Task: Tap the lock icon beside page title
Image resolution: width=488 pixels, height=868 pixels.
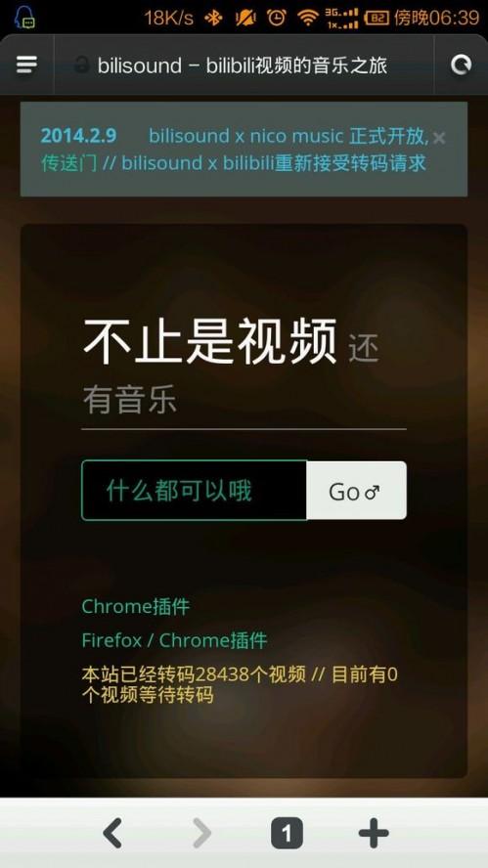Action: (82, 65)
